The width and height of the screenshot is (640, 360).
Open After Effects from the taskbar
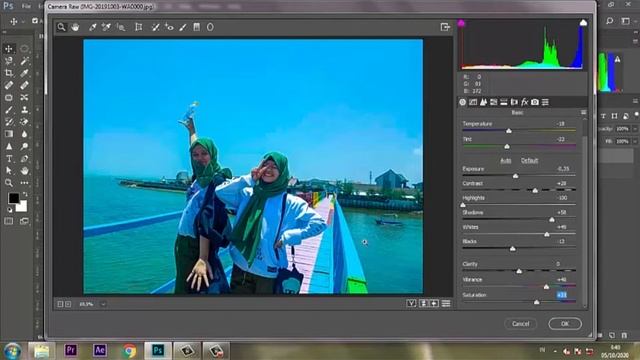pyautogui.click(x=100, y=350)
